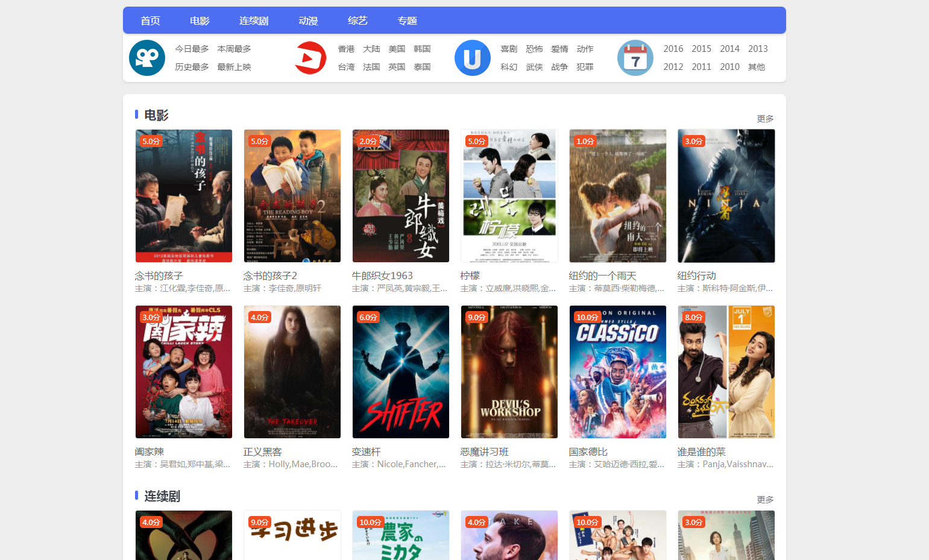Choose the 恐怖 genre link
929x560 pixels.
(534, 49)
